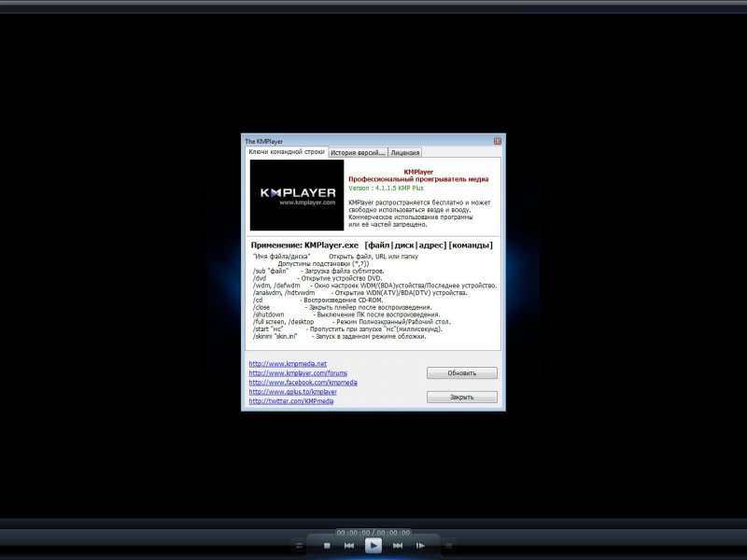Open the facebook.com/kmpmedia link
This screenshot has width=747, height=560.
(x=303, y=383)
